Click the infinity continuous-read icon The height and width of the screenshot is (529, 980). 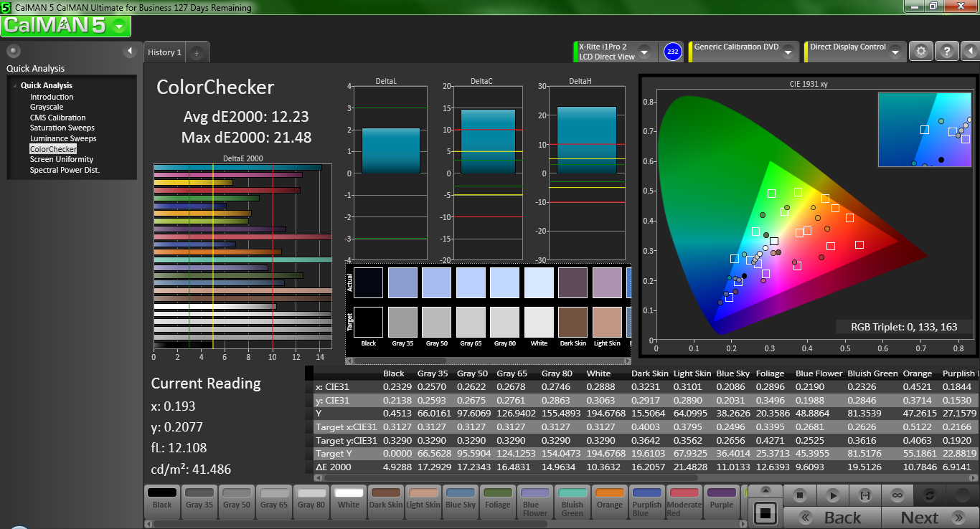click(897, 495)
